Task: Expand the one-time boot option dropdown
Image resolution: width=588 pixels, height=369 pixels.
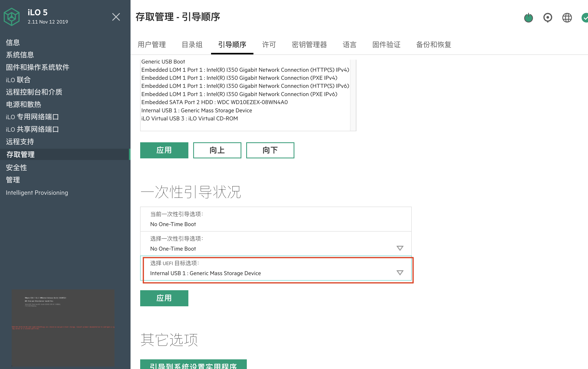Action: tap(400, 248)
